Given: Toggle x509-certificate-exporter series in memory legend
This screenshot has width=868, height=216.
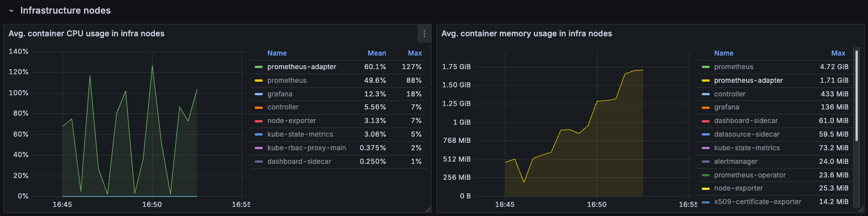Looking at the screenshot, I should click(758, 202).
